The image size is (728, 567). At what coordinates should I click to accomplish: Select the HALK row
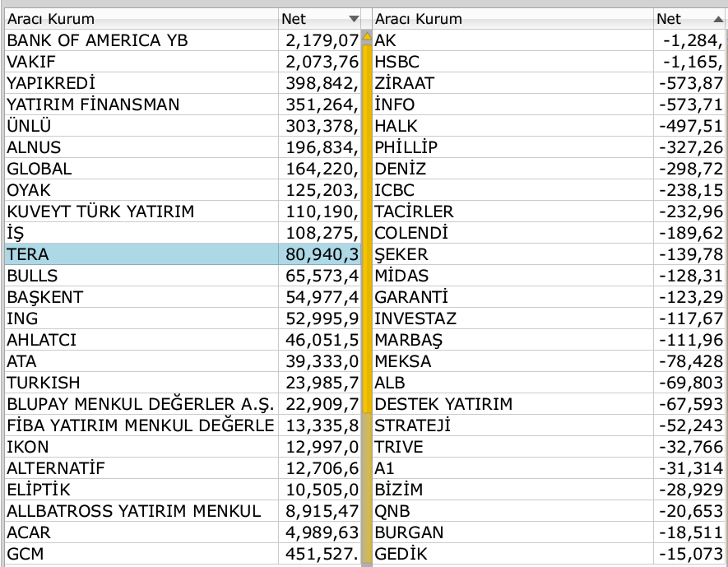[x=549, y=126]
